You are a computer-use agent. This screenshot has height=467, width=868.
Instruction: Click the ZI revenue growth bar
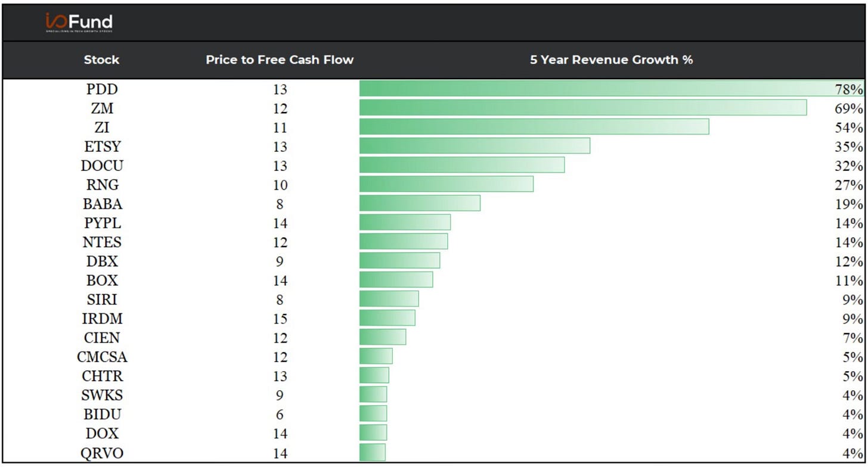coord(534,126)
